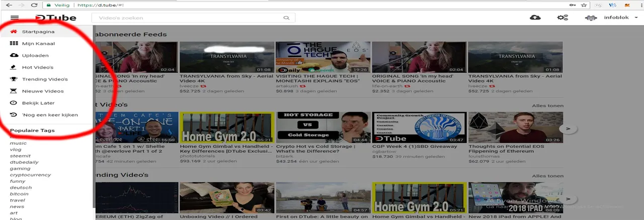Click the key icon in address bar

point(573,5)
